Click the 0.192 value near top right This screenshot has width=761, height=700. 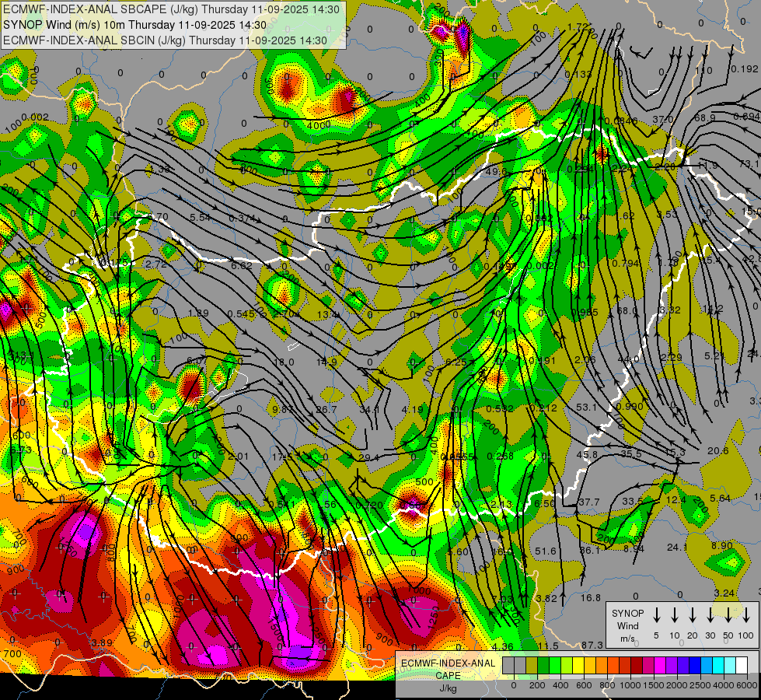point(745,69)
